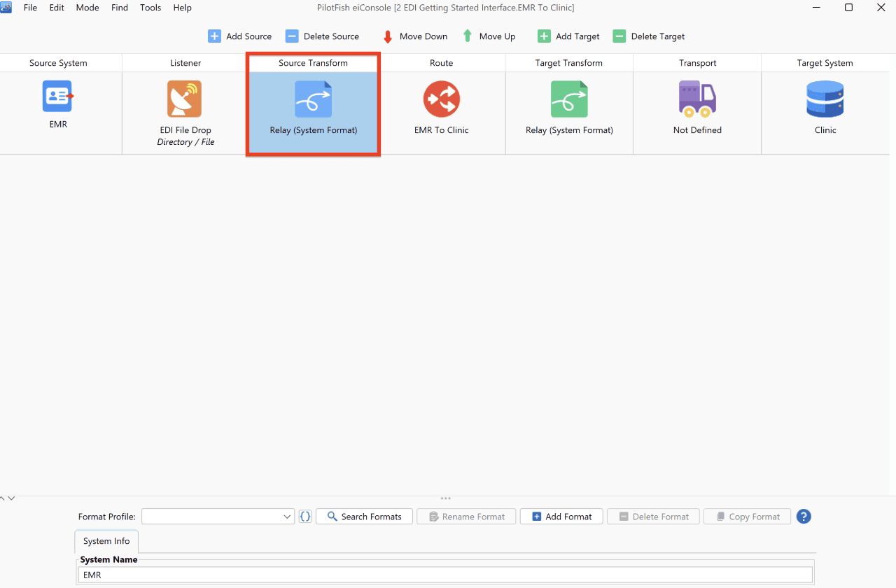The height and width of the screenshot is (588, 896).
Task: Click the Route column header
Action: (441, 63)
